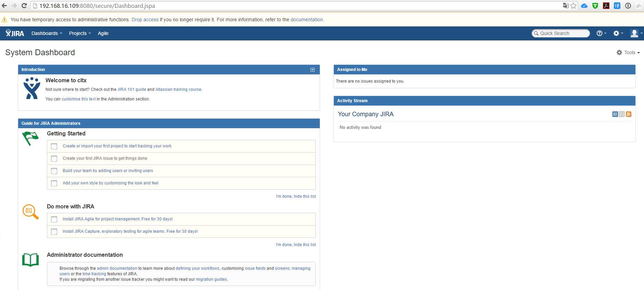The image size is (644, 290).
Task: Hide the Getting Started list
Action: 296,196
